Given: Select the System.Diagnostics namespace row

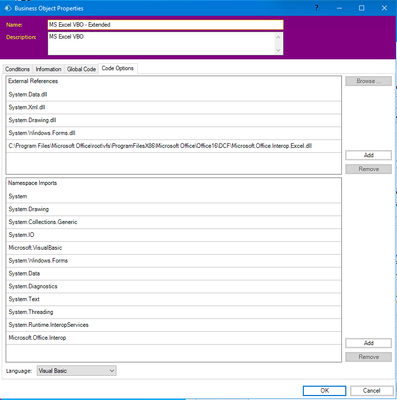Looking at the screenshot, I should tap(174, 286).
